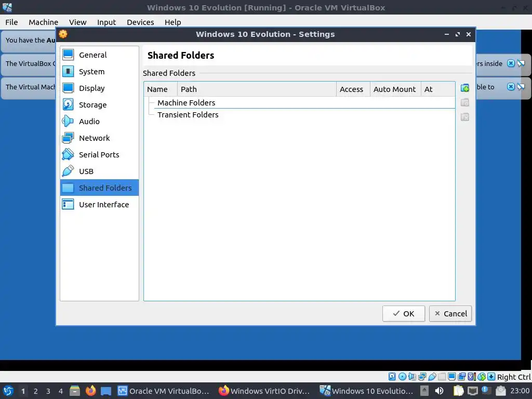The image size is (532, 399).
Task: Click the hard disk activity status icon
Action: pos(392,377)
